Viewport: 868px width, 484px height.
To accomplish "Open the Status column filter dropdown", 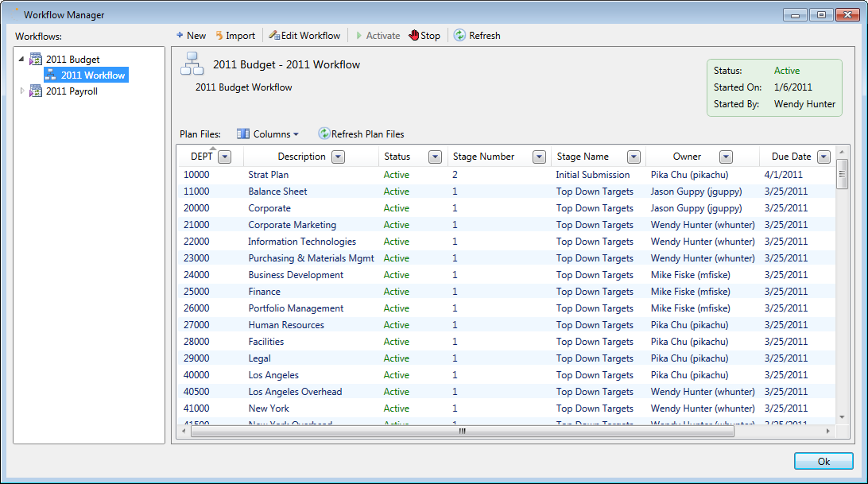I will pos(435,157).
